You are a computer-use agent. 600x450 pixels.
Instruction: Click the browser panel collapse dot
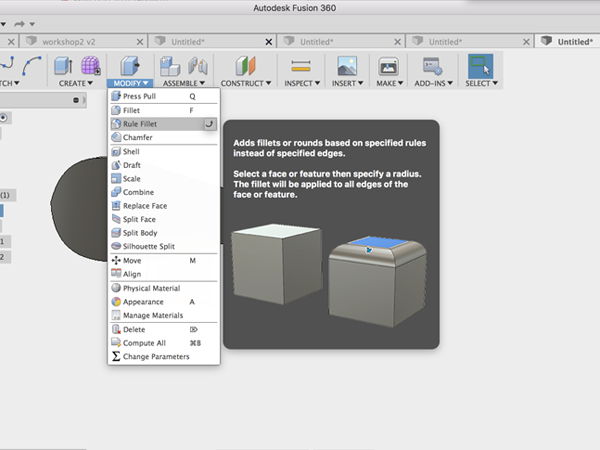[76, 100]
